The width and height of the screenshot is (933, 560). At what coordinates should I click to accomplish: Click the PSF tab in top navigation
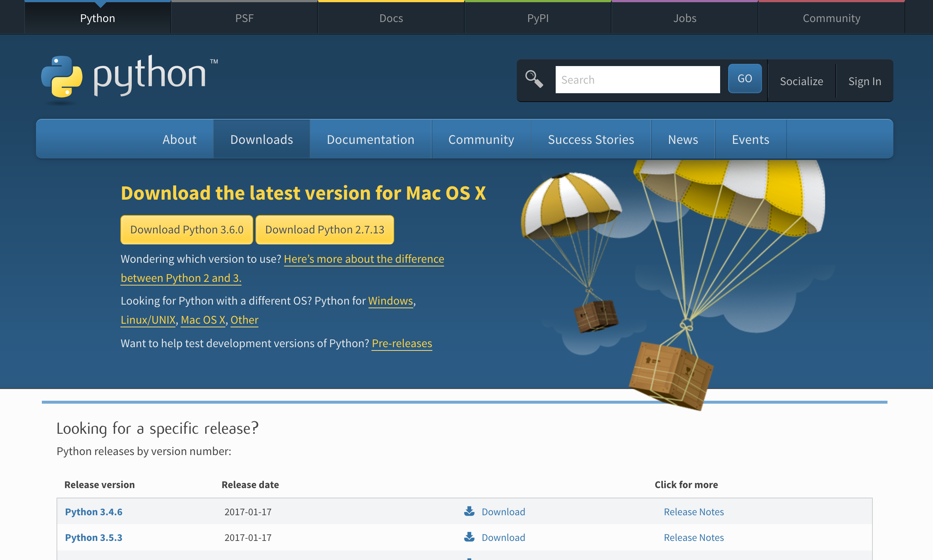tap(243, 18)
